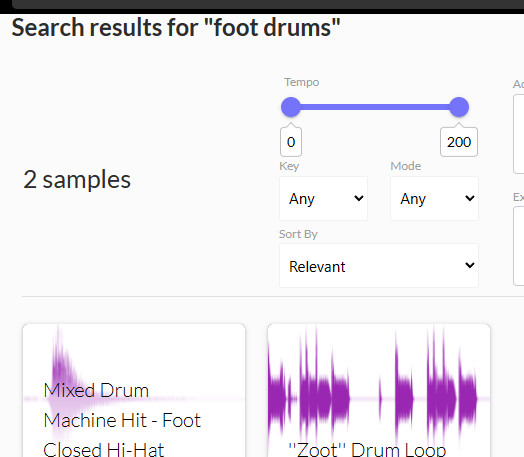Click the chevron arrow on the Mode selector
524x457 pixels.
(x=470, y=198)
